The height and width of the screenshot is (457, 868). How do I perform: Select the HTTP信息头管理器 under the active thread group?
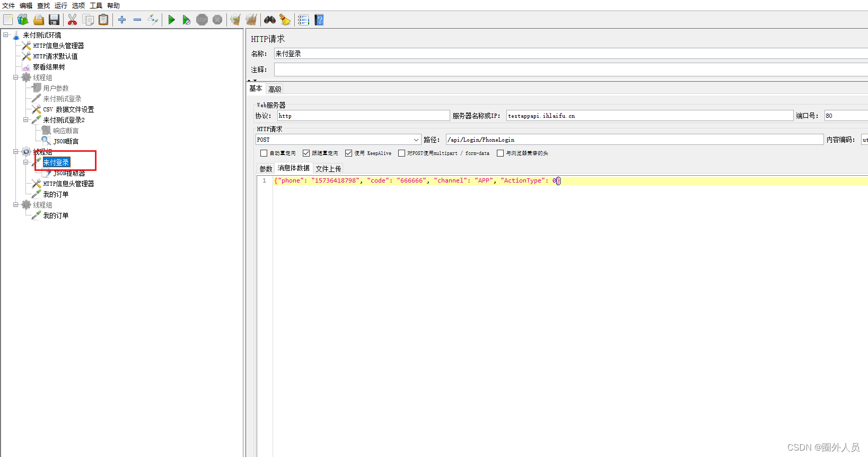pos(68,184)
